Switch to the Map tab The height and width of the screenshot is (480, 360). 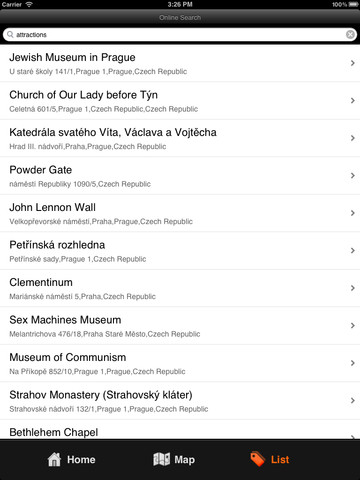tap(174, 459)
